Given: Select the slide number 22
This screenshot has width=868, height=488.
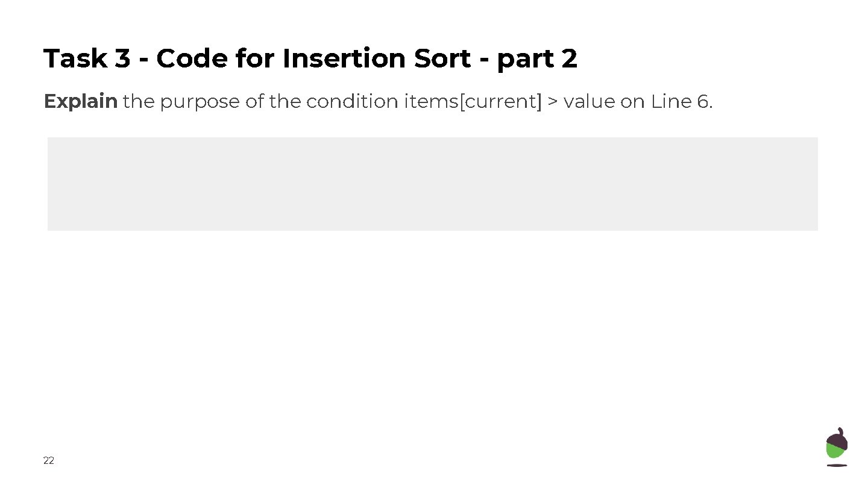Looking at the screenshot, I should click(49, 461).
